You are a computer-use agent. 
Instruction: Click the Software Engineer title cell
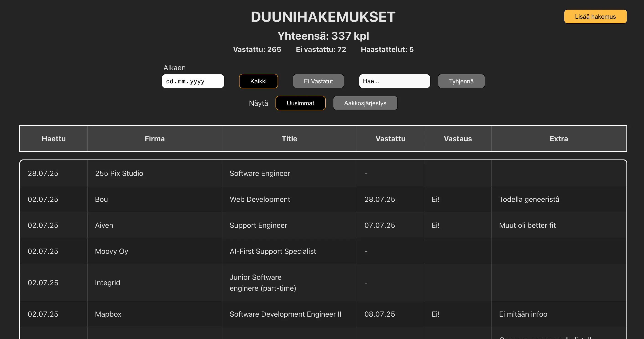click(x=289, y=173)
